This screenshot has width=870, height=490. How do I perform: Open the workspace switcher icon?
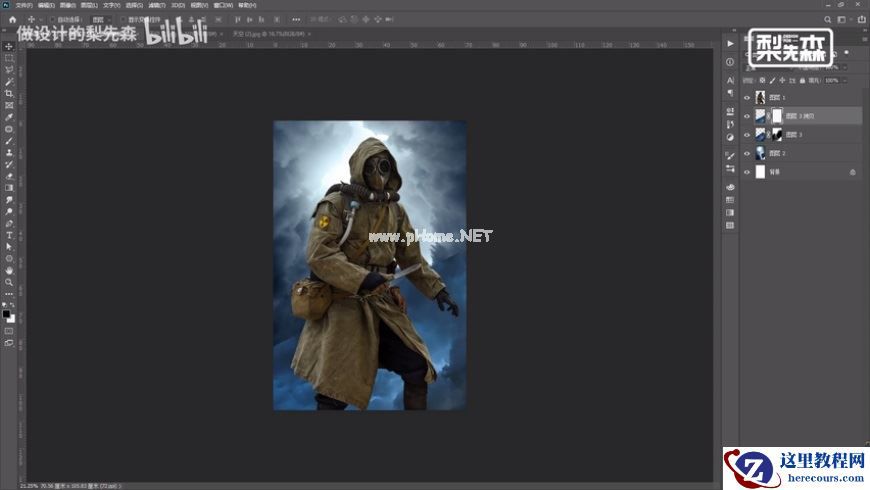click(842, 19)
